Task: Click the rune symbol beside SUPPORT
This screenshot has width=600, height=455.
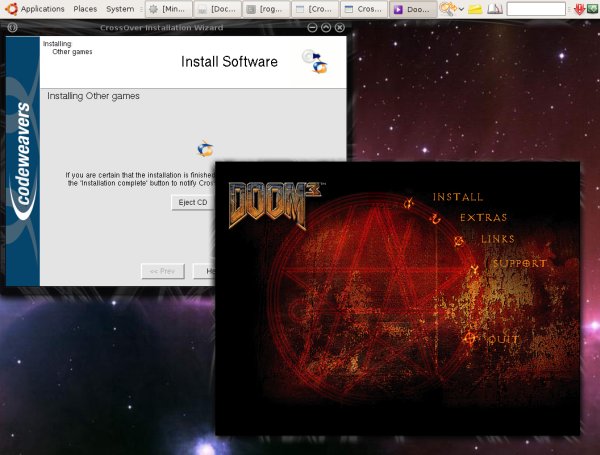Action: (x=474, y=269)
